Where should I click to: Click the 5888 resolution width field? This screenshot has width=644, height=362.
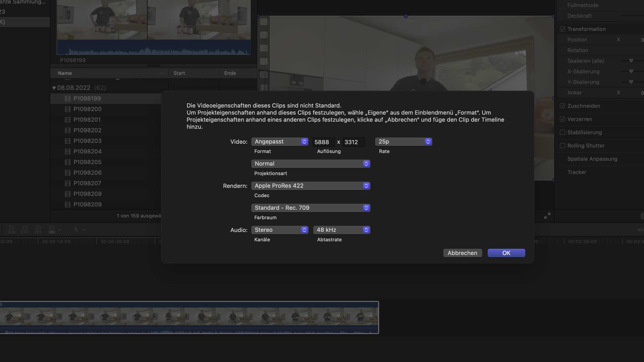323,142
